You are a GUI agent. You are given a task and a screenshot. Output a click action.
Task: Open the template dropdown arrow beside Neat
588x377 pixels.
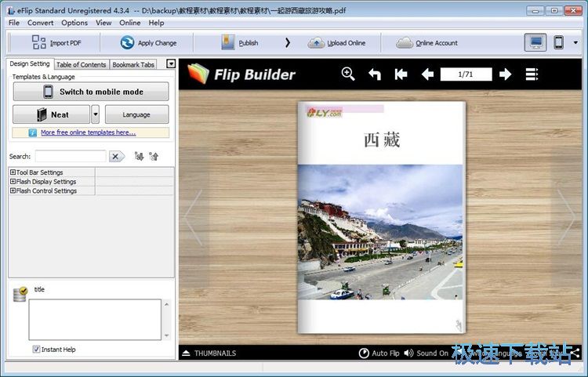click(x=96, y=114)
